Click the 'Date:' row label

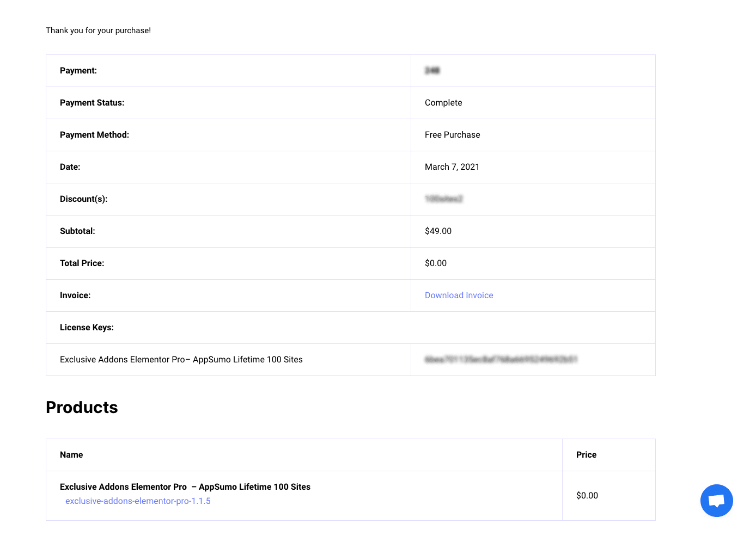[x=70, y=167]
